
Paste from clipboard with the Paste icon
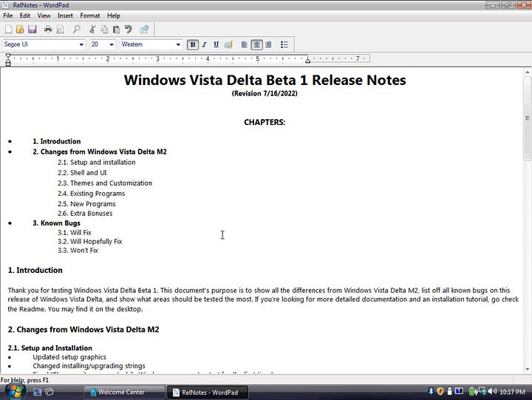[x=116, y=30]
